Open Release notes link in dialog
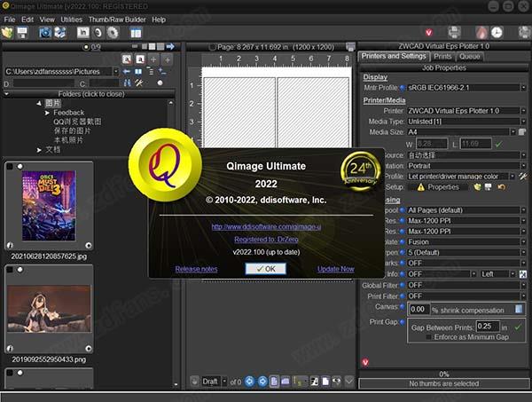Image resolution: width=532 pixels, height=402 pixels. 197,269
